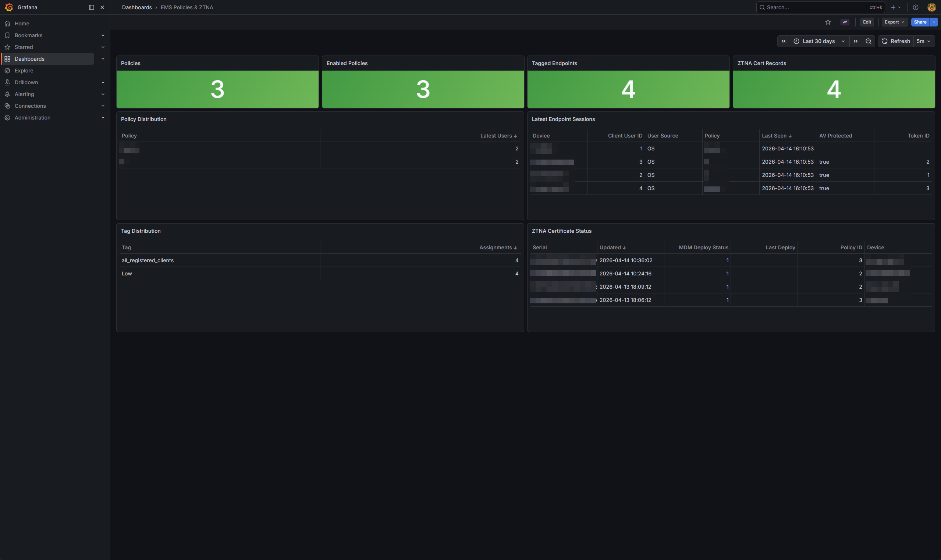This screenshot has width=941, height=560.
Task: Expand the Administration section chevron
Action: (x=103, y=118)
